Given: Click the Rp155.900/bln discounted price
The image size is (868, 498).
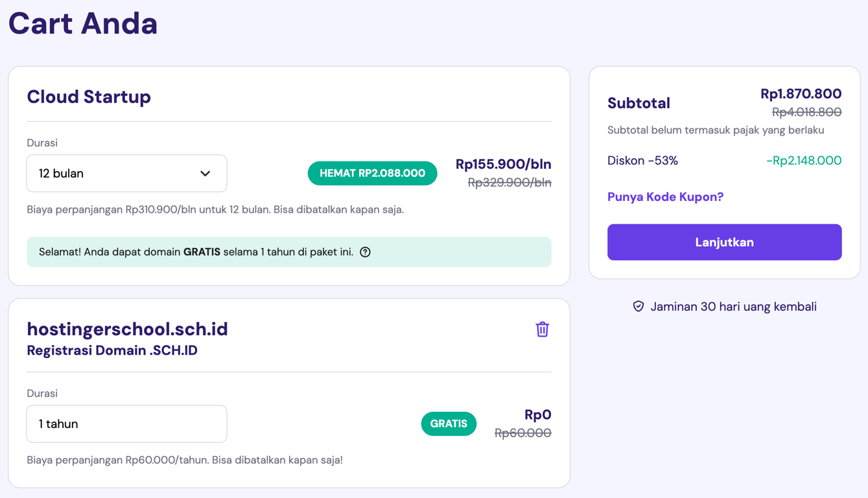Looking at the screenshot, I should (504, 164).
